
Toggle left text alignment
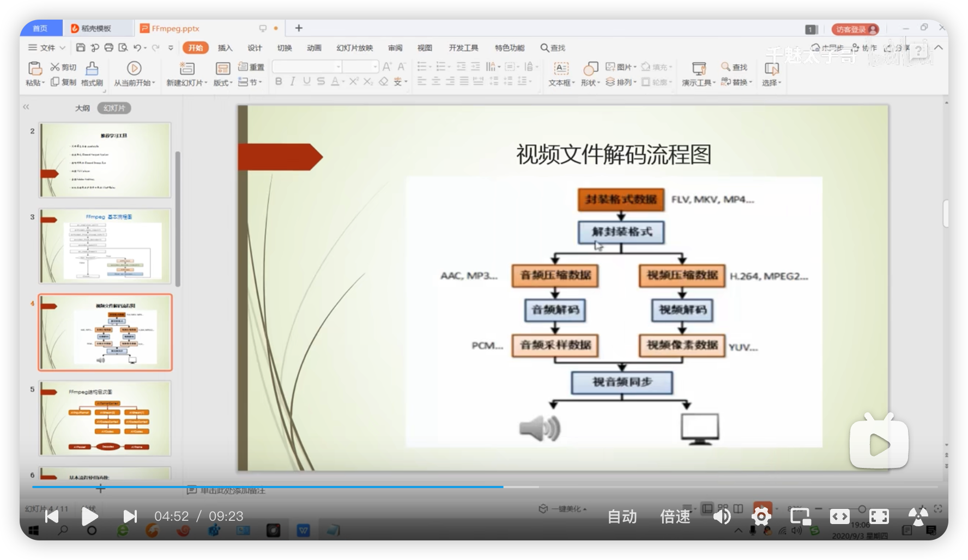(422, 81)
